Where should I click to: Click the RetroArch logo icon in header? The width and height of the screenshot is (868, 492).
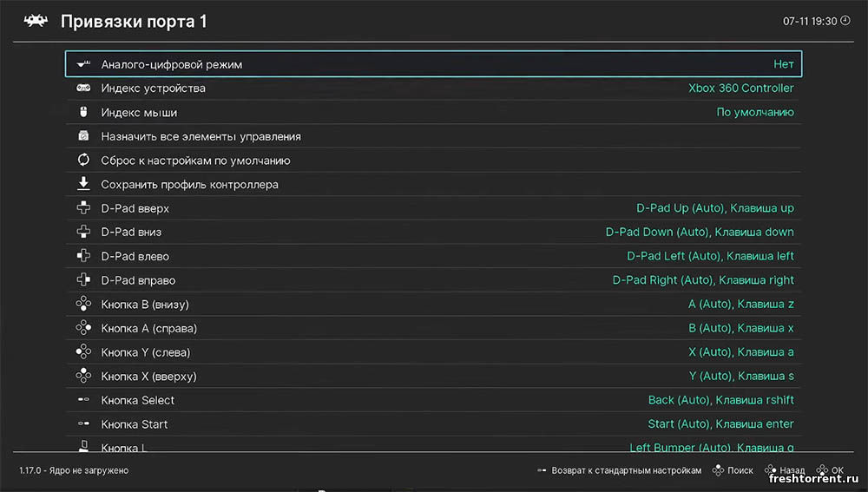pos(36,21)
